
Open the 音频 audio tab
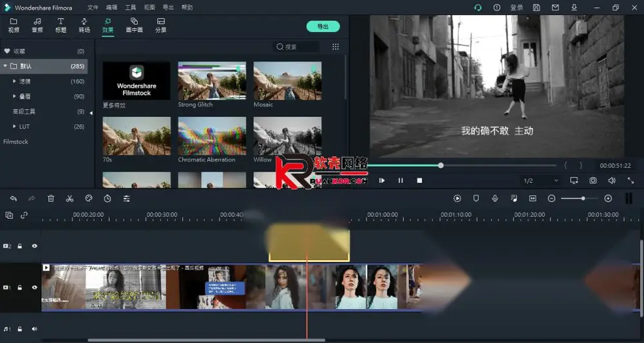pos(37,26)
